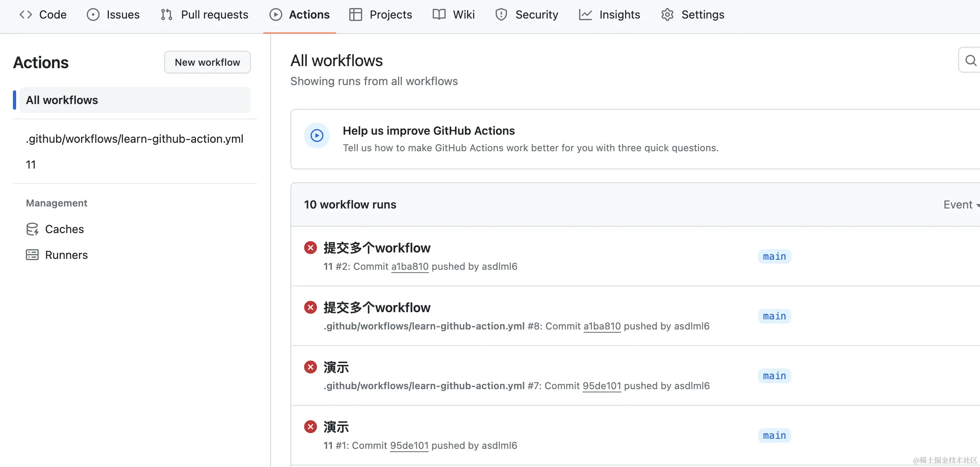Go to the Insights tab

coord(609,15)
